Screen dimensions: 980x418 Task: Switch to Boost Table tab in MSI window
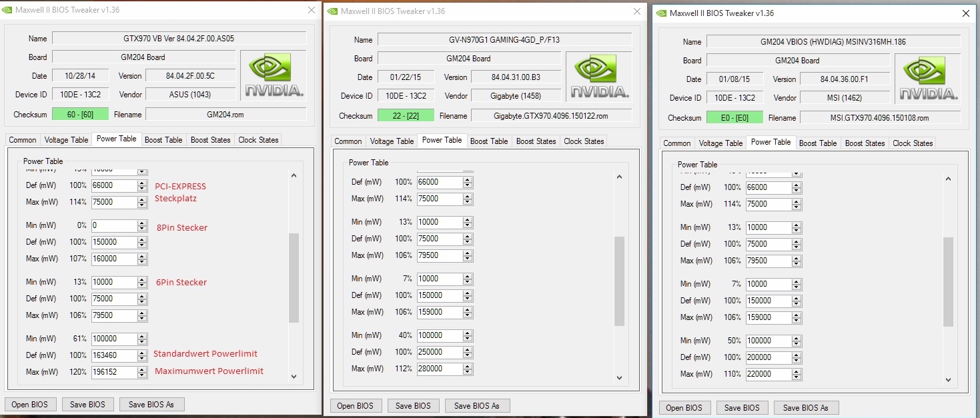(x=818, y=143)
